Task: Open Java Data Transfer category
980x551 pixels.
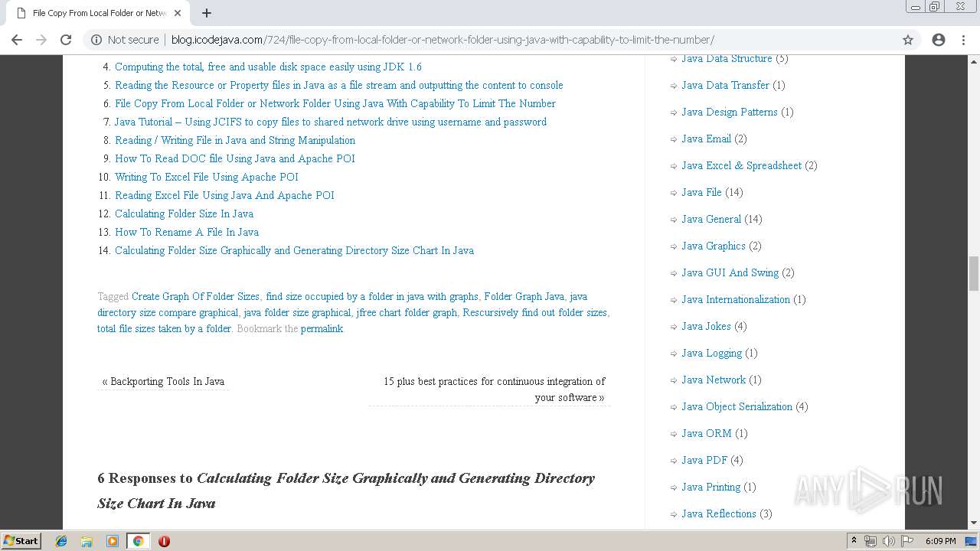Action: 725,86
